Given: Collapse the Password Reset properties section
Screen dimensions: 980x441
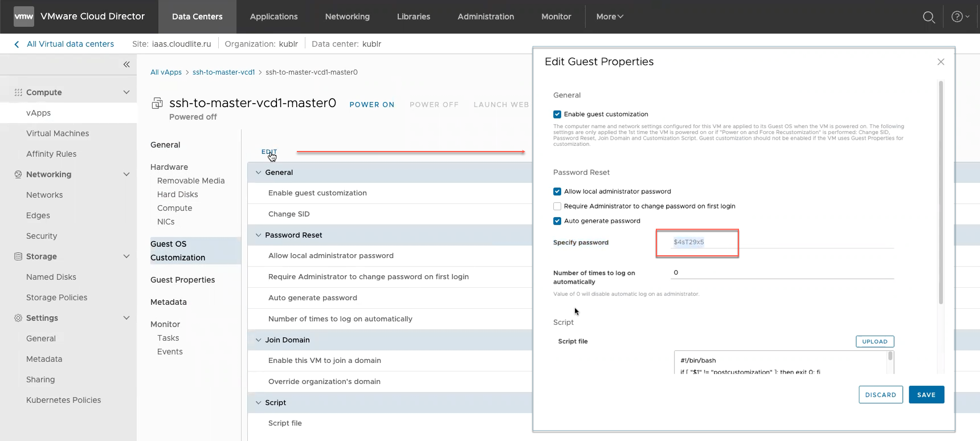Looking at the screenshot, I should (259, 235).
